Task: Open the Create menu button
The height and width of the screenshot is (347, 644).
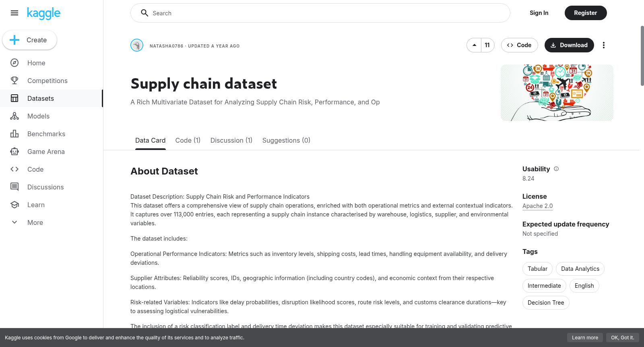Action: click(x=30, y=40)
